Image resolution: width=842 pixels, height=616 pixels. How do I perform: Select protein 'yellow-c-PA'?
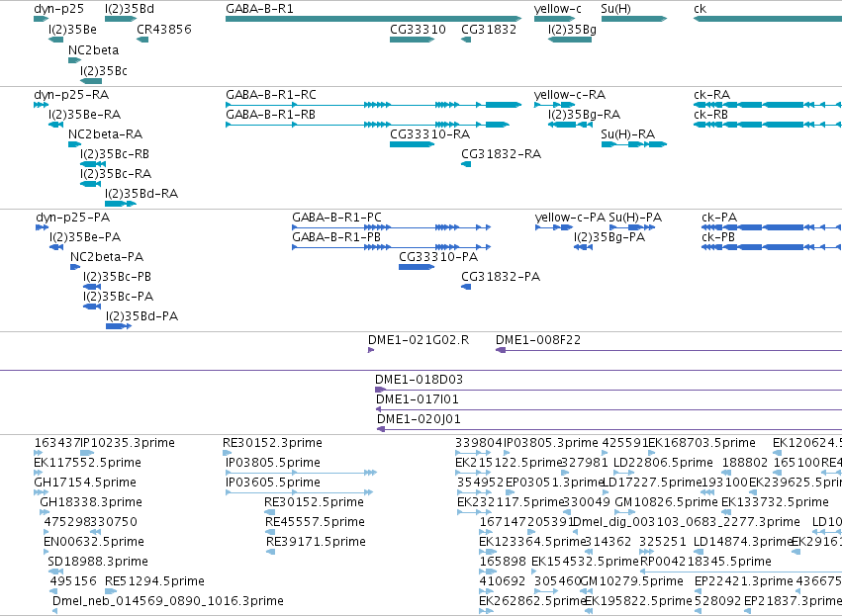(x=570, y=218)
